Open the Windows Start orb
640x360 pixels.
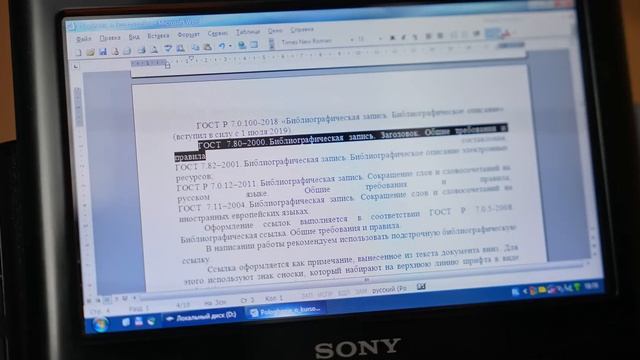100,324
